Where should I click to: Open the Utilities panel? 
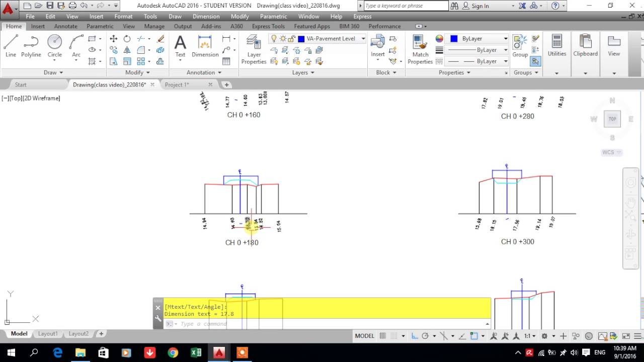tap(557, 46)
